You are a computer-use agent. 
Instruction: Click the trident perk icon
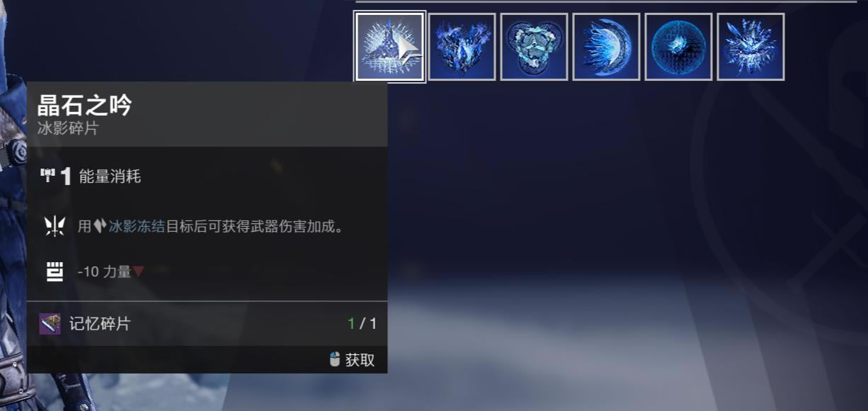55,226
